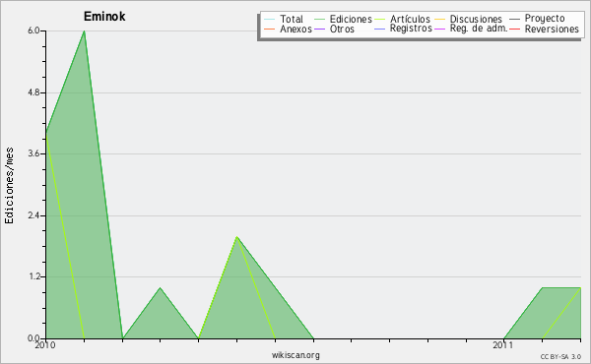Click the orange Anexos line swatch
This screenshot has width=591, height=364.
[269, 29]
